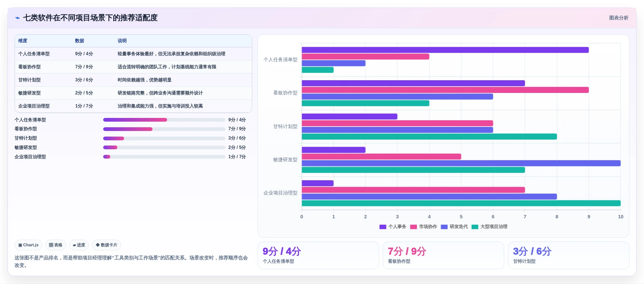Click purple 个人事务 bar for 个人任务清单型

point(445,50)
